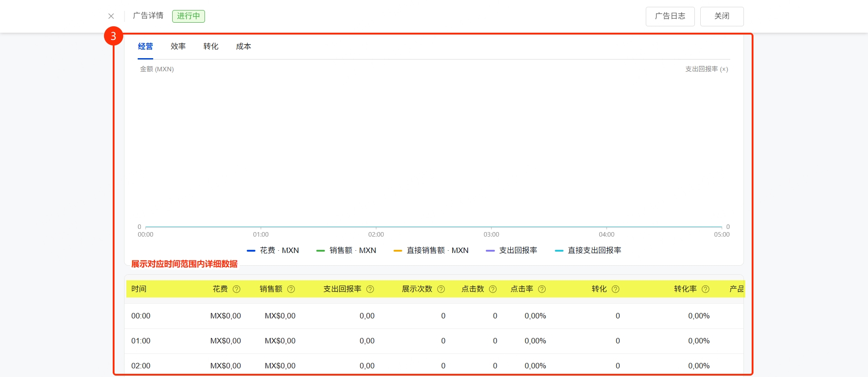
Task: Close the ad details panel with X icon
Action: click(x=111, y=16)
